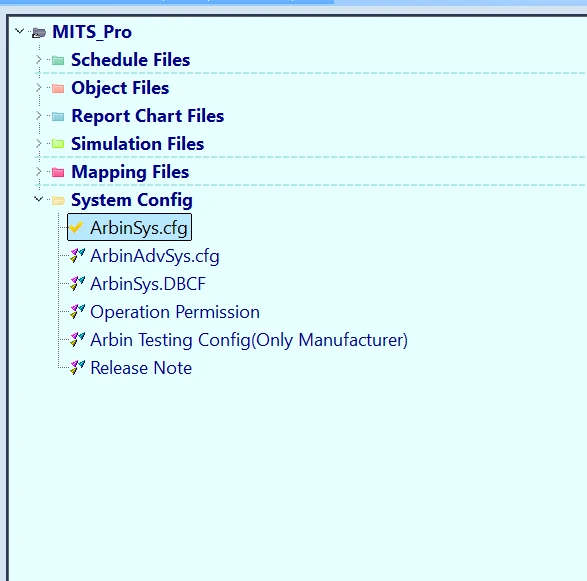
Task: Expand the Mapping Files folder
Action: pyautogui.click(x=39, y=171)
